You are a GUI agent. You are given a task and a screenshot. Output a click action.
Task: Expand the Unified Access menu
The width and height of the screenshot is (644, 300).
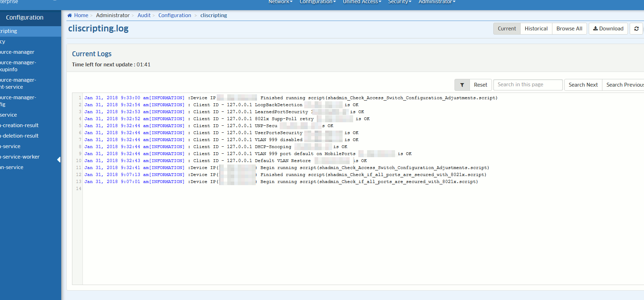(x=362, y=2)
